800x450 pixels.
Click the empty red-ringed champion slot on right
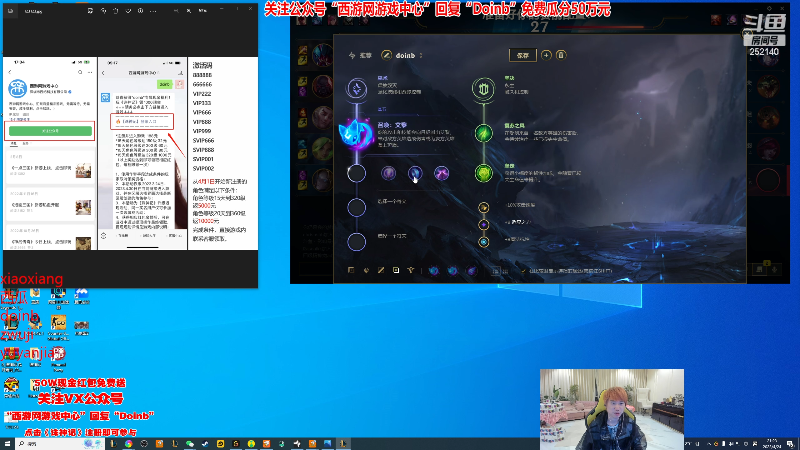(768, 180)
